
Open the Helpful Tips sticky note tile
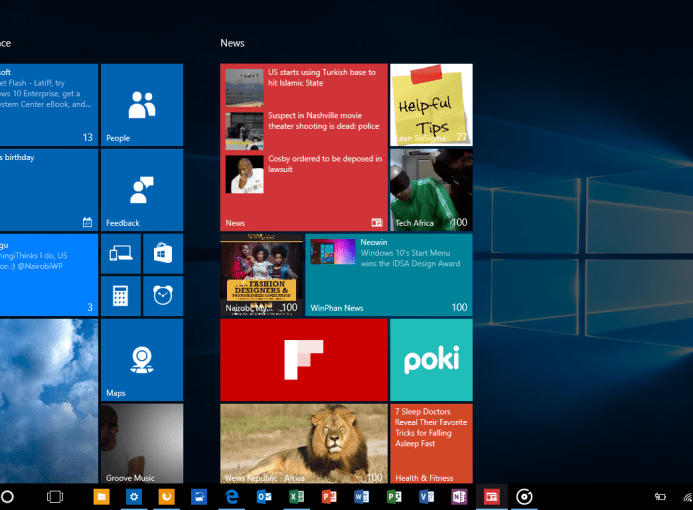(431, 105)
